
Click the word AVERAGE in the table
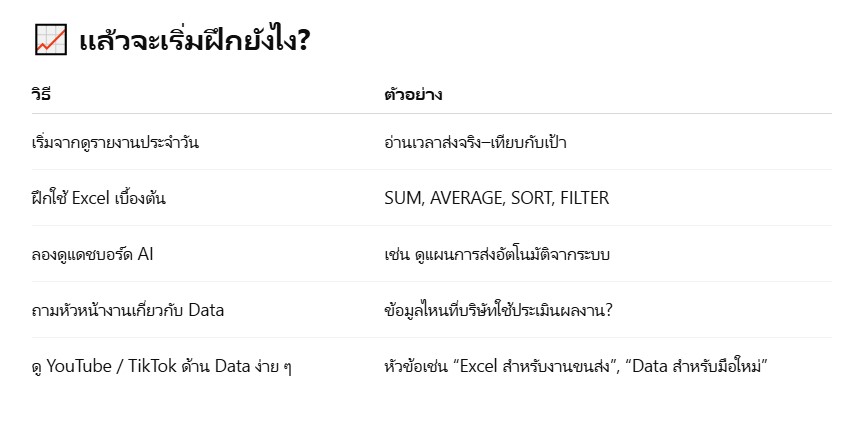(x=467, y=198)
